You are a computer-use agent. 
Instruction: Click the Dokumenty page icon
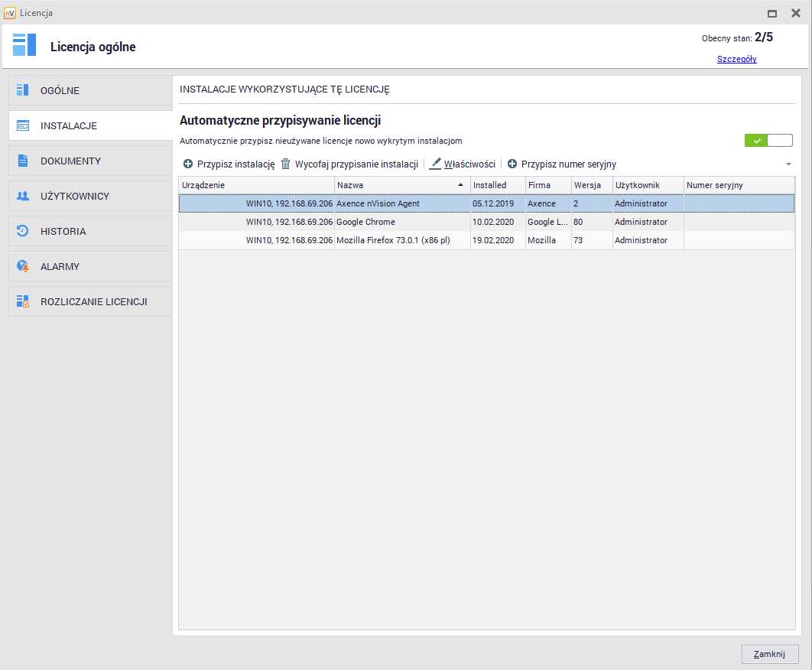tap(23, 161)
